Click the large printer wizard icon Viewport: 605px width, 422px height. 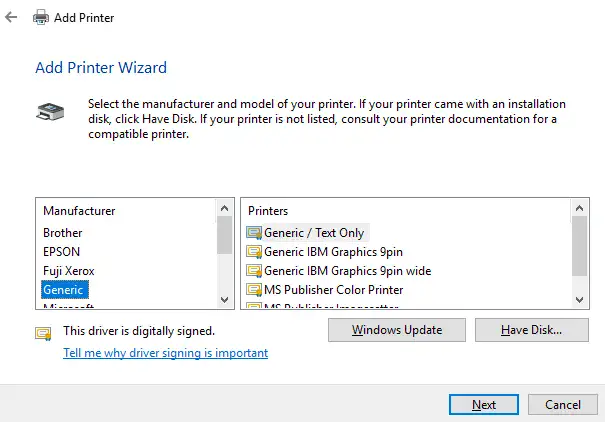tap(50, 111)
